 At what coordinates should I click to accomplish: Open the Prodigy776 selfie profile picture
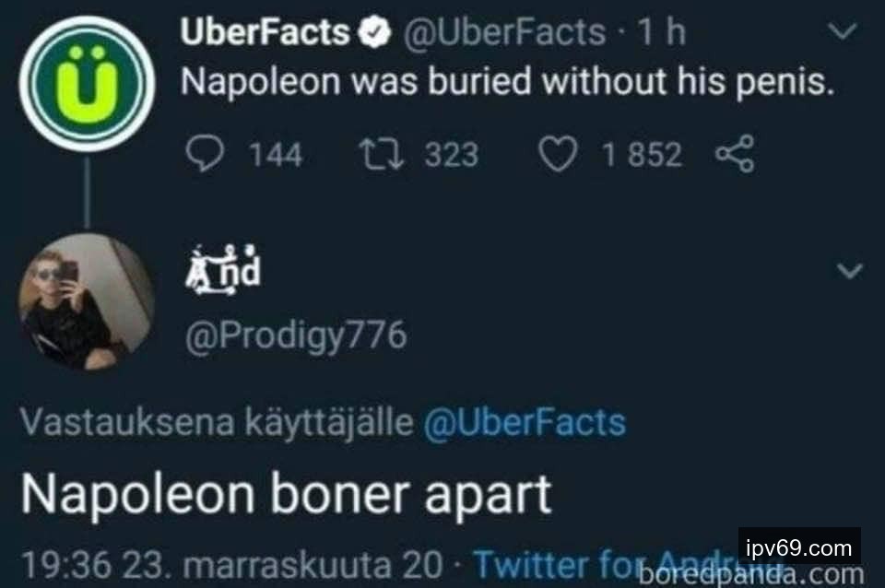(86, 301)
